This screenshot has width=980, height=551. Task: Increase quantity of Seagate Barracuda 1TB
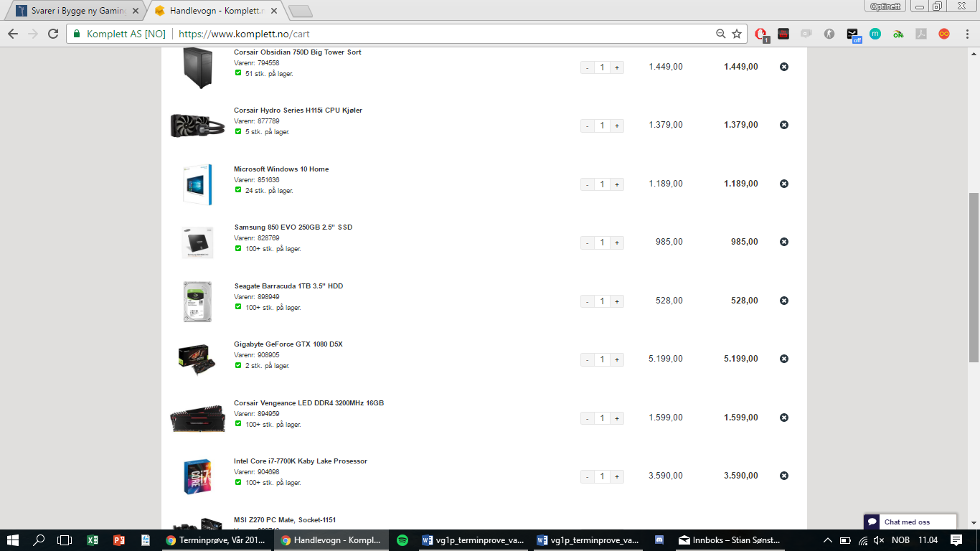[x=617, y=301]
